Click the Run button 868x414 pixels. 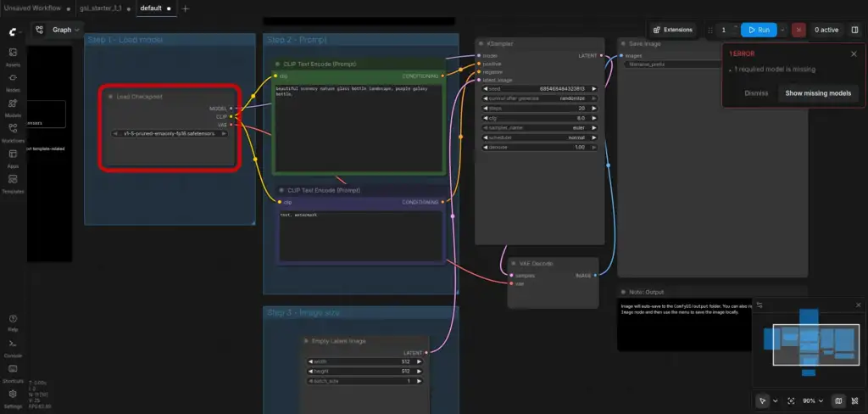759,30
